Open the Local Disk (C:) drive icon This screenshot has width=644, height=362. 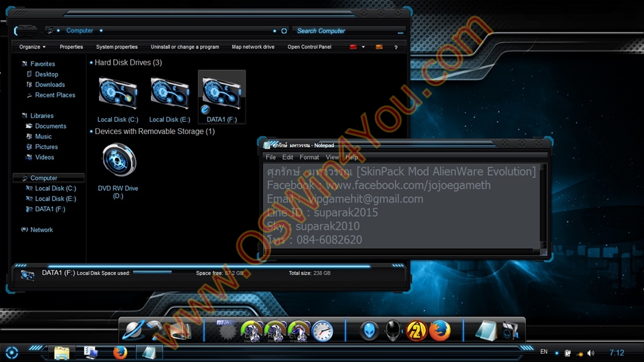[118, 94]
